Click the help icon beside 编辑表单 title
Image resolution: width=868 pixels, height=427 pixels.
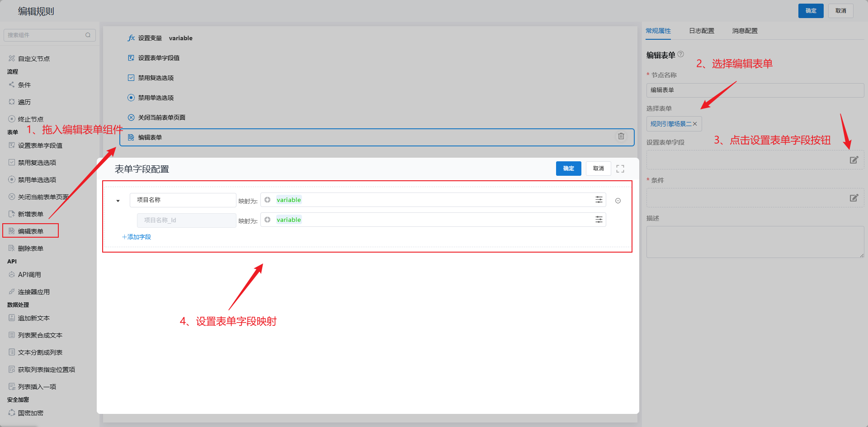(680, 54)
